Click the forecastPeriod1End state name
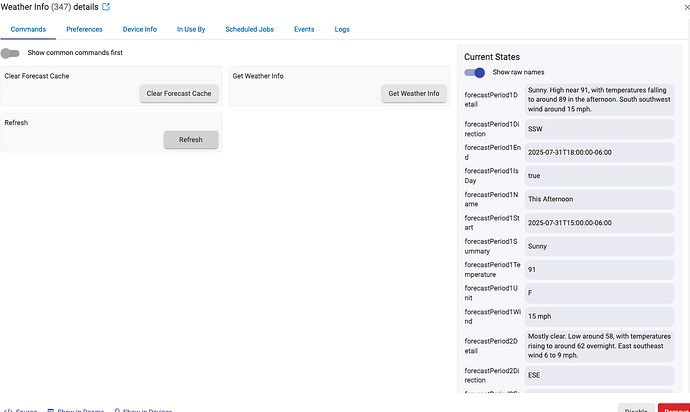 point(492,152)
